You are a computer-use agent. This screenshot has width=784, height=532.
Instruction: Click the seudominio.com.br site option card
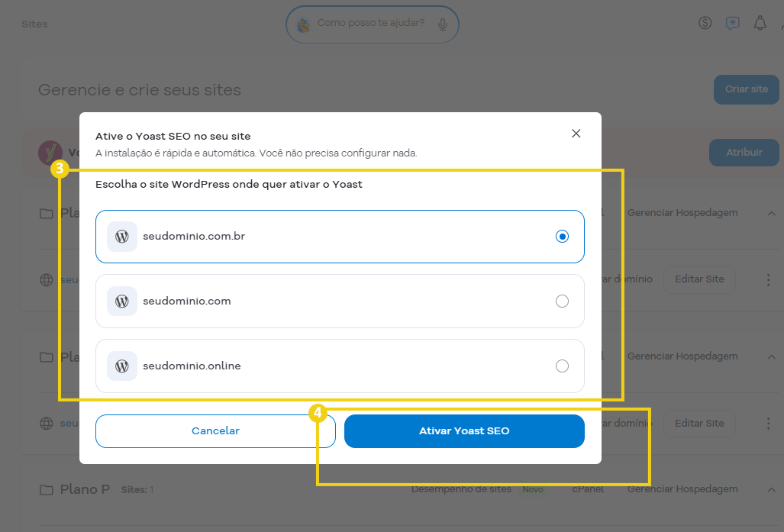pyautogui.click(x=340, y=237)
